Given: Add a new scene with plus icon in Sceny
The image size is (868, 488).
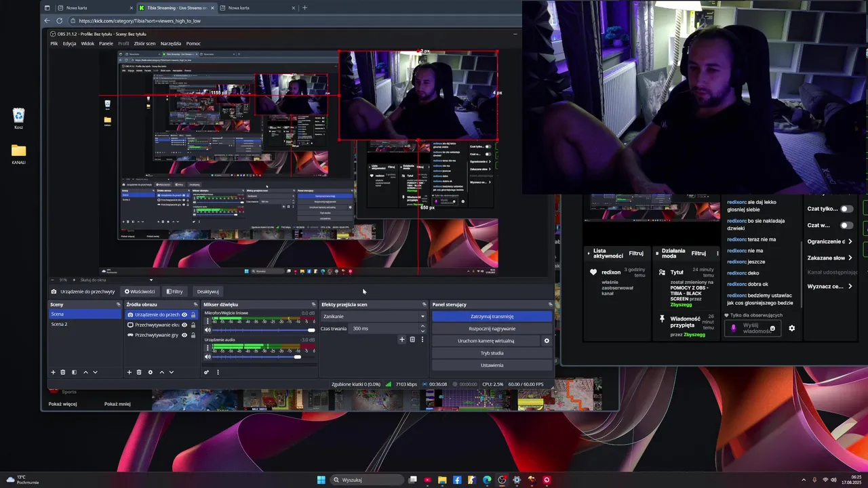Looking at the screenshot, I should point(54,372).
